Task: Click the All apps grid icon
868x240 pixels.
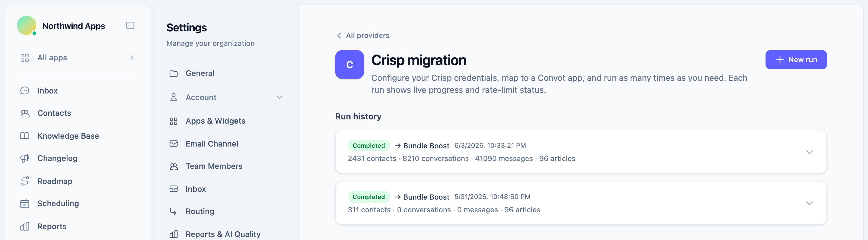Action: [25, 58]
